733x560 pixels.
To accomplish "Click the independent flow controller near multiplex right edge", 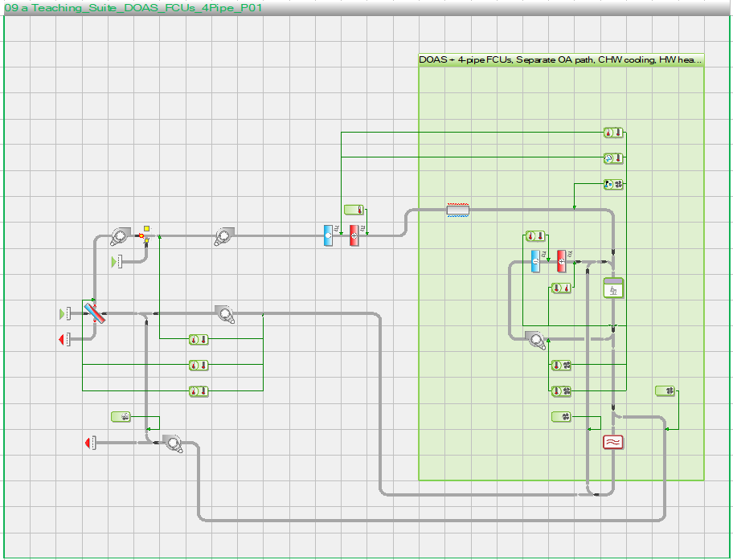I will [x=665, y=390].
